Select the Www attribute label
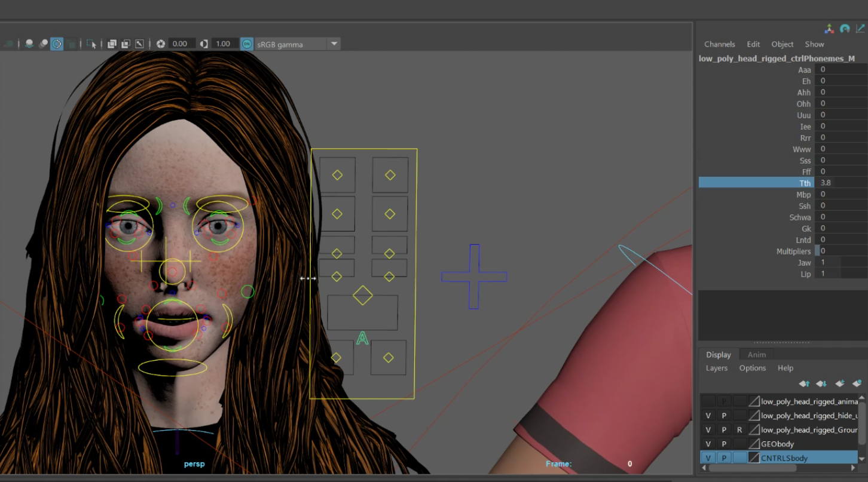Screen dimensions: 868x482 point(802,149)
